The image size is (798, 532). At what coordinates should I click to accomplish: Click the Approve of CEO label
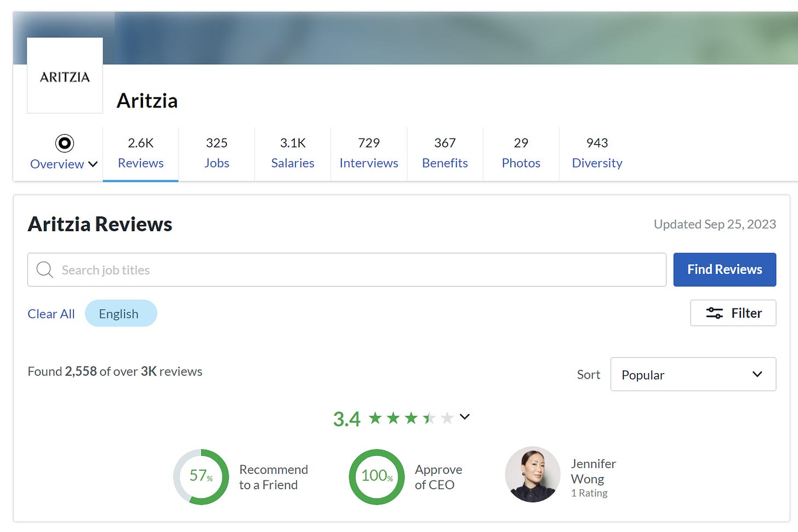pyautogui.click(x=438, y=477)
